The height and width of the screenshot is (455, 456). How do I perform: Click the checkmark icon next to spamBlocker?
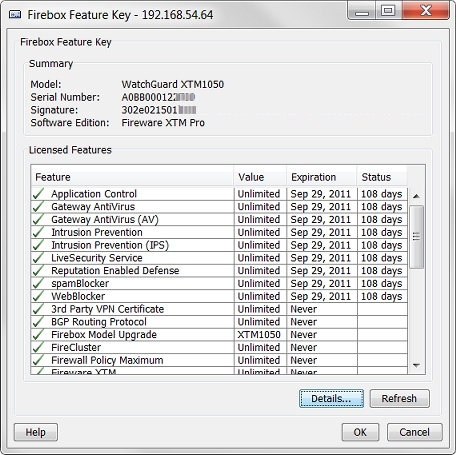(38, 283)
